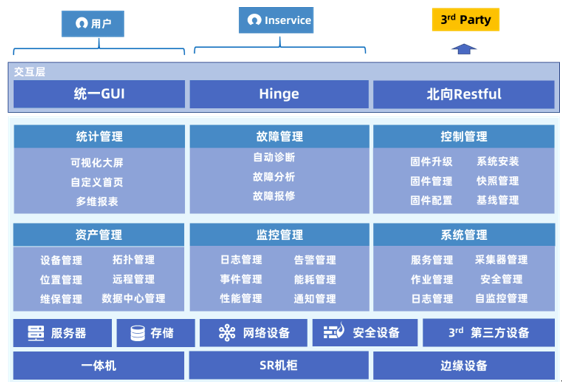Viewport: 562px width, 382px height.
Task: Select the 系统管理 header
Action: pos(464,235)
